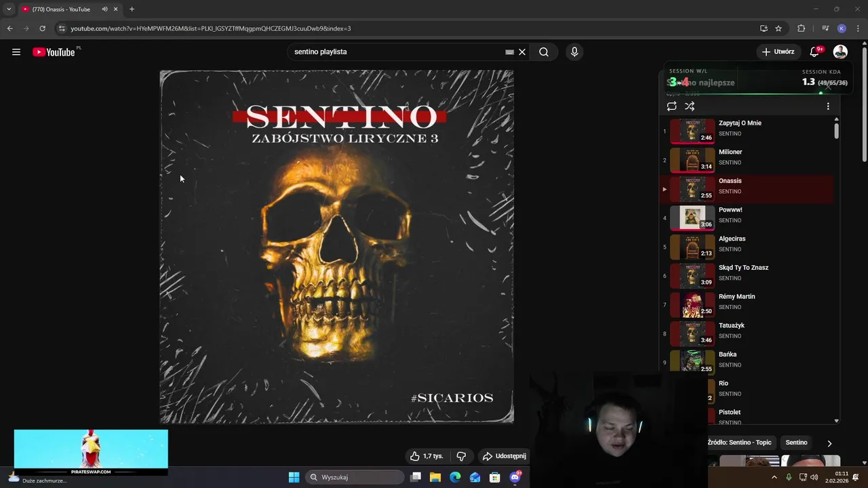
Task: Open the on-screen keyboard icon in search
Action: 509,52
